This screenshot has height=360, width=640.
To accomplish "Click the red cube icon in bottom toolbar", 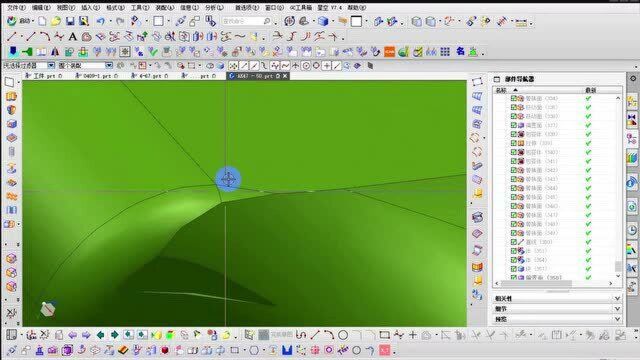I will coord(165,350).
